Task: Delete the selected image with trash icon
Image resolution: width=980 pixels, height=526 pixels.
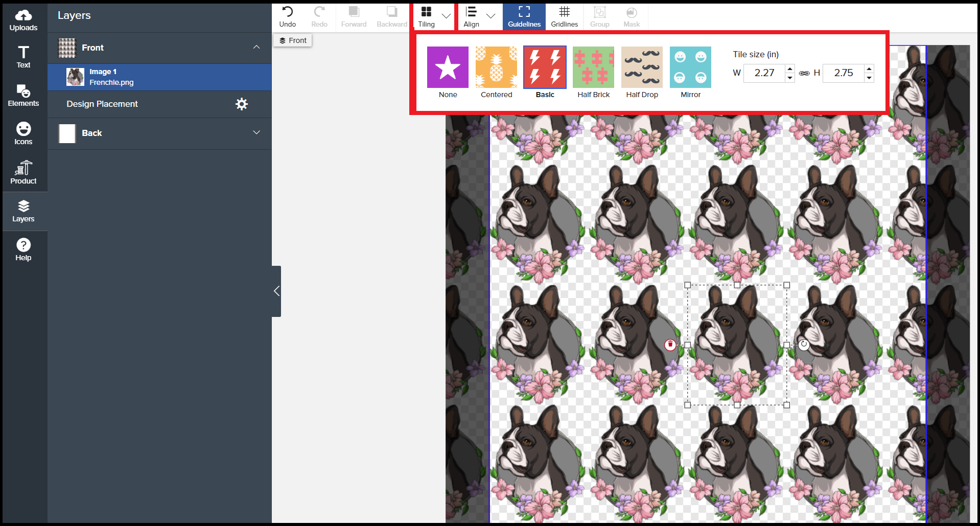Action: (670, 345)
